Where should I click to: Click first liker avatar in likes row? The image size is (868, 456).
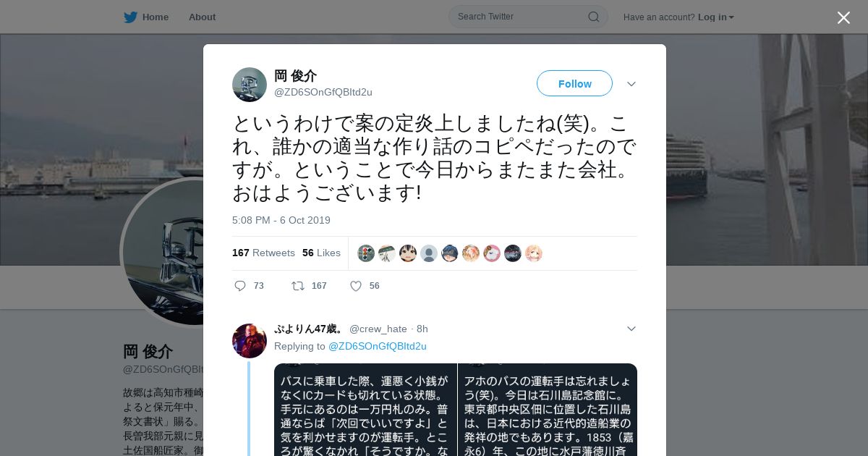(366, 253)
